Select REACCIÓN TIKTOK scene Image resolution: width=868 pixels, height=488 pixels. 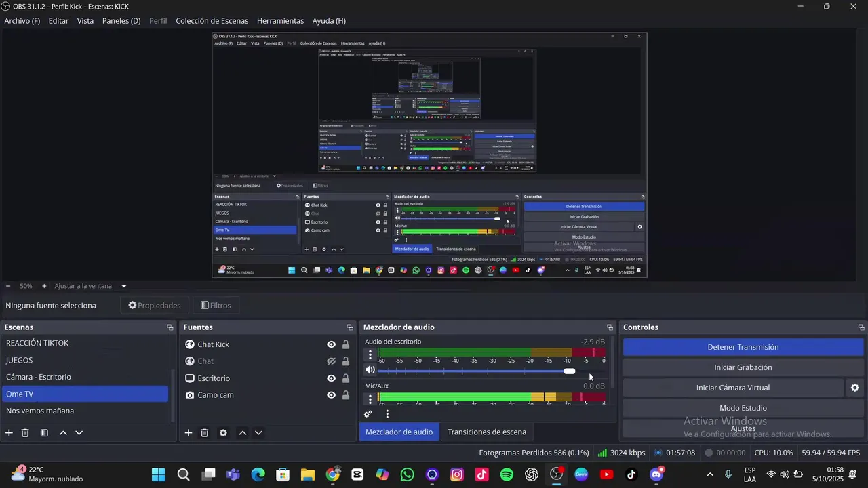(x=85, y=343)
